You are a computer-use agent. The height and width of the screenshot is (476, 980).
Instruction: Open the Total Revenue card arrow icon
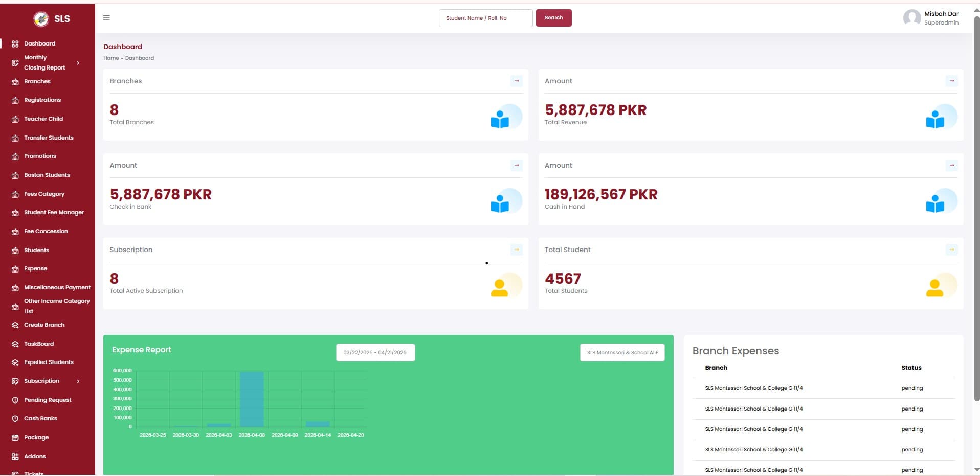tap(951, 81)
